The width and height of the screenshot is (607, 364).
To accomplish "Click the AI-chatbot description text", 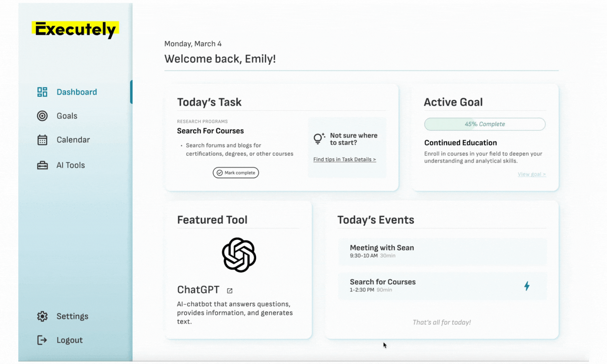I will [235, 313].
